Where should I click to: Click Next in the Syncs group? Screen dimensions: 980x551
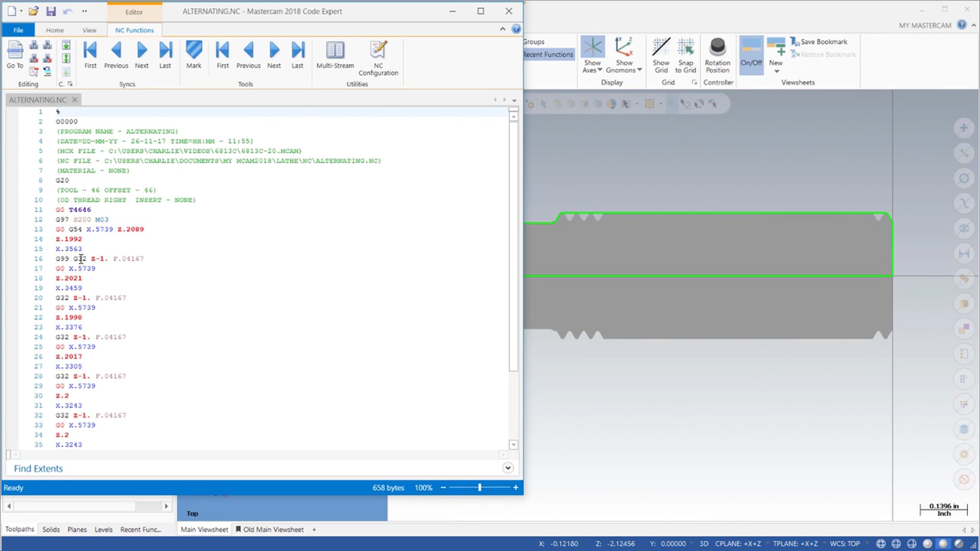tap(142, 54)
